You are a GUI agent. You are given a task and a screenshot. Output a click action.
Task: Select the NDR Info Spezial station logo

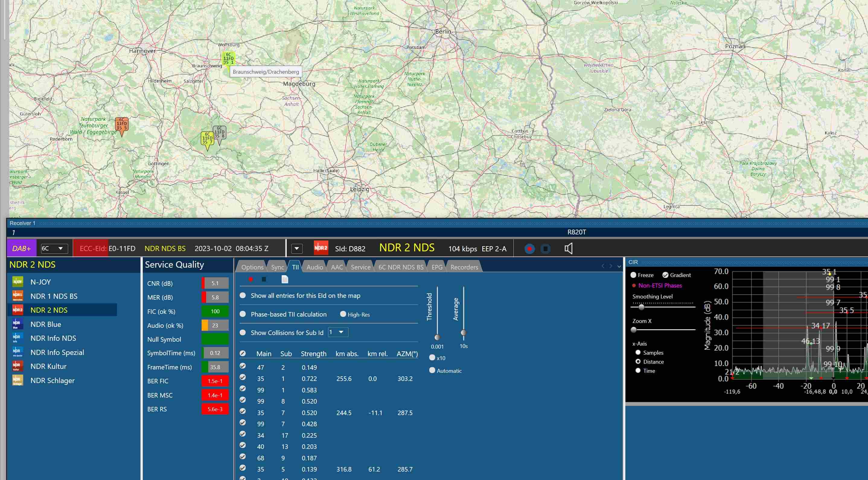pyautogui.click(x=18, y=352)
